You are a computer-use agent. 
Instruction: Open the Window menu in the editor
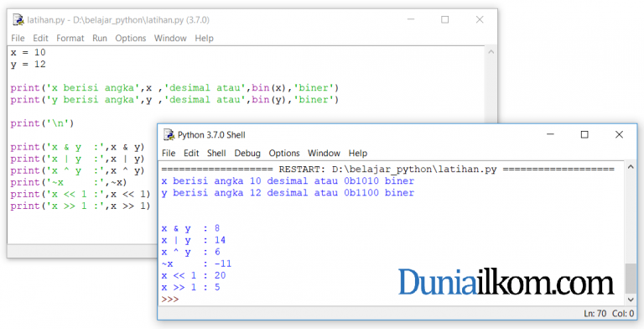coord(170,39)
